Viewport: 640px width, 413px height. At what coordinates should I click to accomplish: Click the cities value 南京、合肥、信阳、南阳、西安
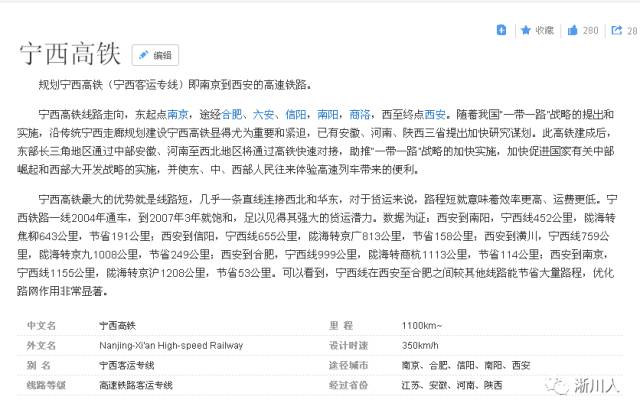466,365
